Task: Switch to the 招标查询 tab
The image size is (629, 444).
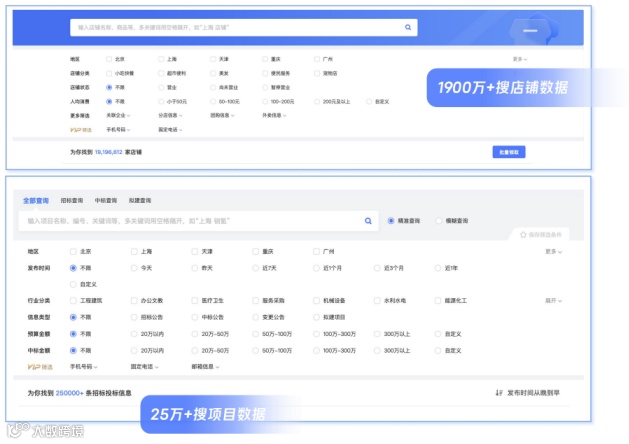Action: pyautogui.click(x=72, y=201)
